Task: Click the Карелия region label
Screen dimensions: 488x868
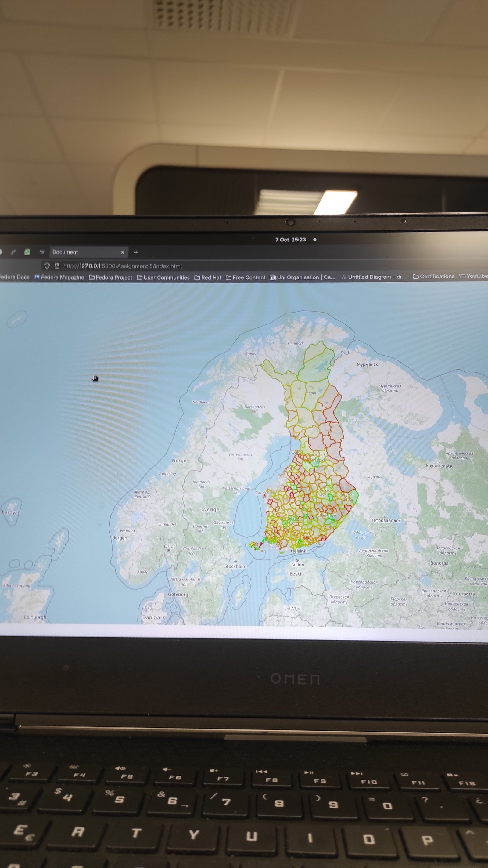Action: 375,477
